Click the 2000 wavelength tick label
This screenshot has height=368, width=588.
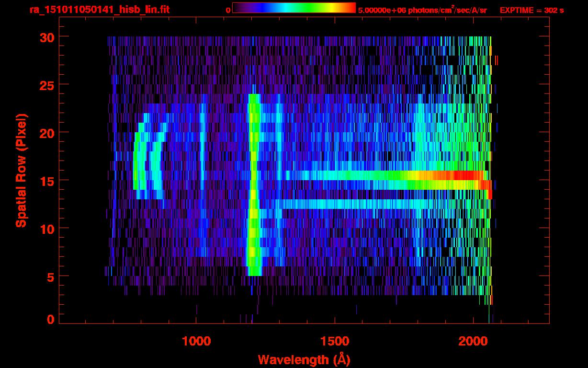click(x=472, y=341)
